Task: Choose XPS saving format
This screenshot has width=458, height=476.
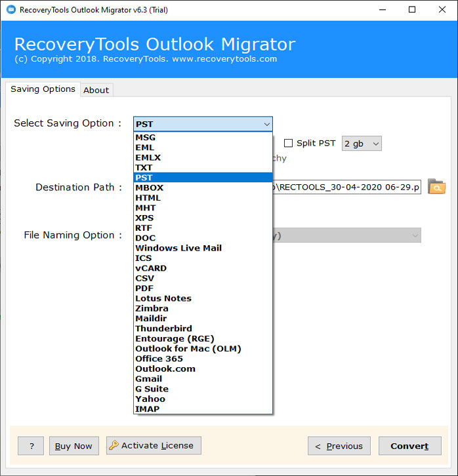Action: (203, 218)
